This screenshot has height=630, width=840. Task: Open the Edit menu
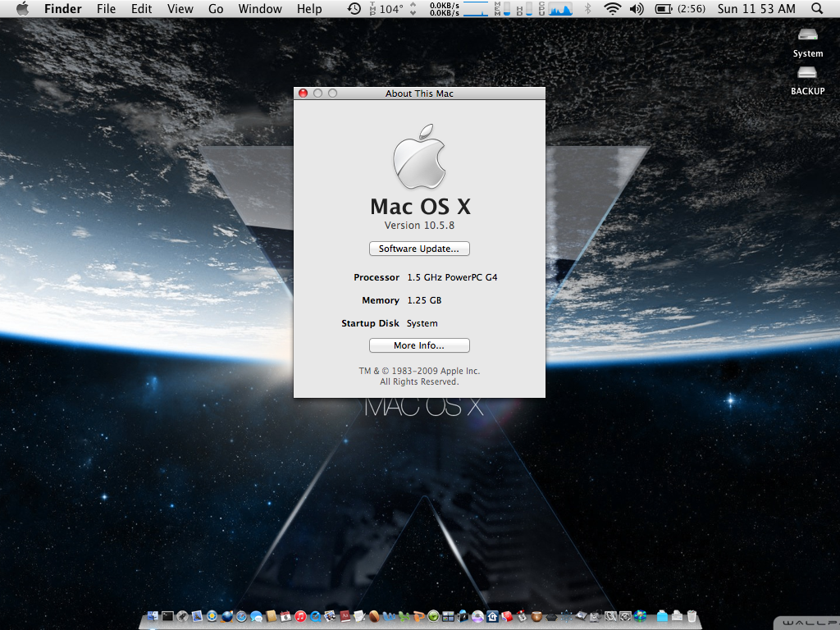coord(141,8)
